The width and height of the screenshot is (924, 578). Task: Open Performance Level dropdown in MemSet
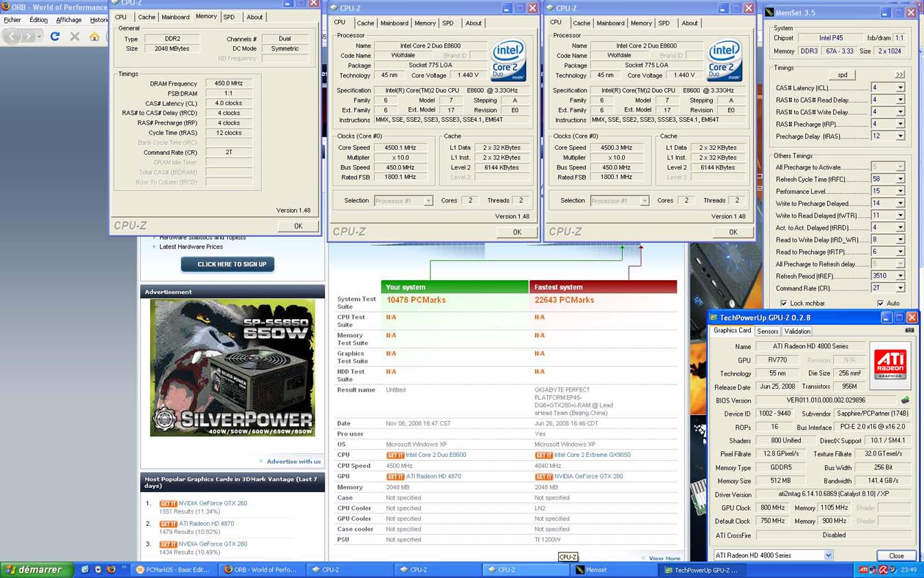[899, 191]
